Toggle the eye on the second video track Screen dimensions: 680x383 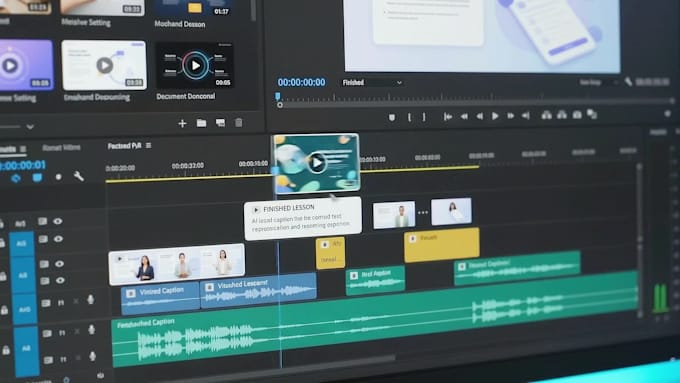[x=58, y=239]
